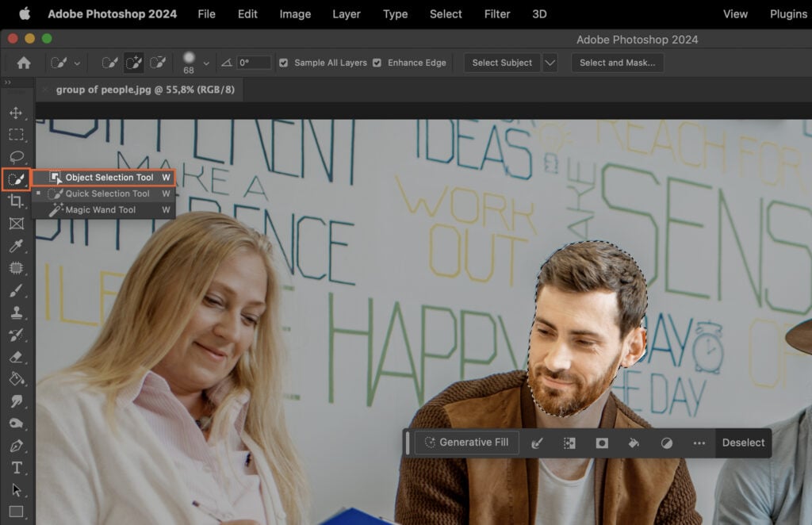
Task: Select the Crop tool
Action: pyautogui.click(x=17, y=201)
